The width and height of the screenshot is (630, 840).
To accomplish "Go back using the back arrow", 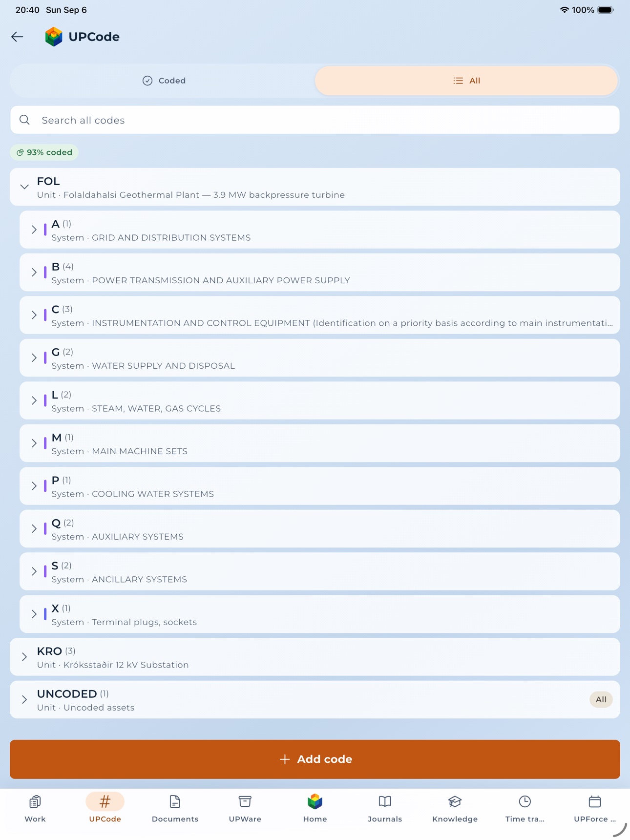I will [x=17, y=37].
